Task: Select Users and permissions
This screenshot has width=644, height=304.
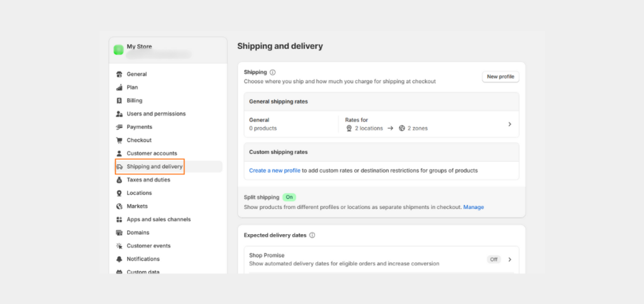Action: tap(156, 114)
